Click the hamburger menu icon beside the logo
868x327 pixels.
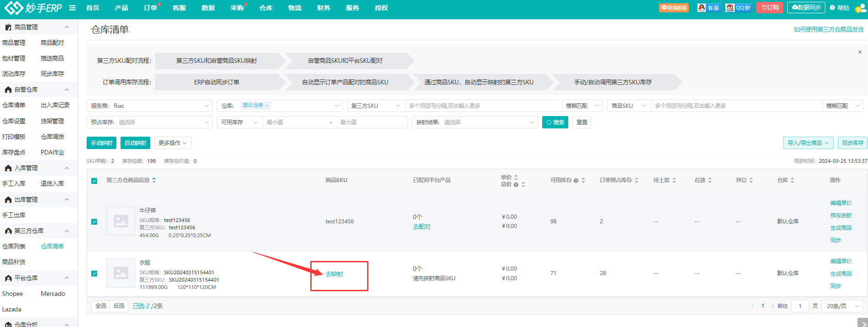pos(72,8)
